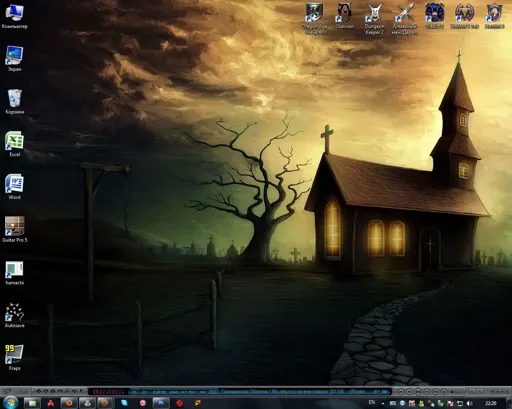The image size is (512, 409).
Task: Open the system clock in the tray
Action: pos(491,403)
